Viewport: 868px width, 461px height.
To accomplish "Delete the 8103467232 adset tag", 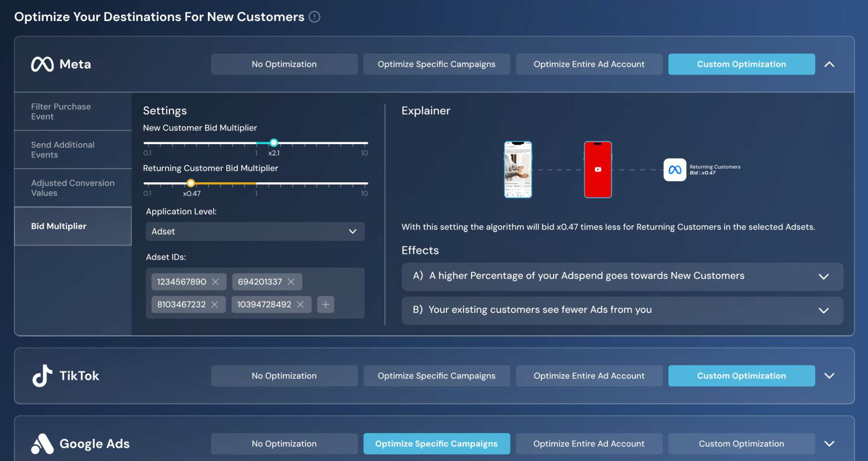I will (x=215, y=304).
